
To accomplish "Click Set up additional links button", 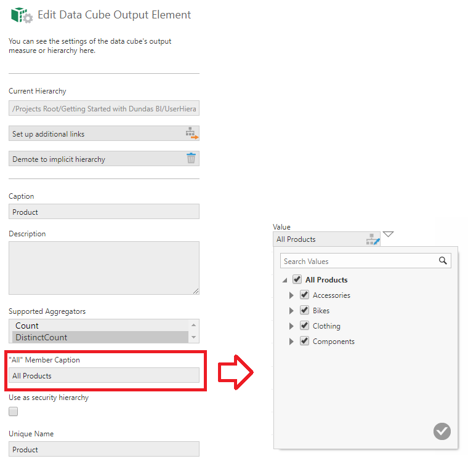I will pyautogui.click(x=104, y=134).
